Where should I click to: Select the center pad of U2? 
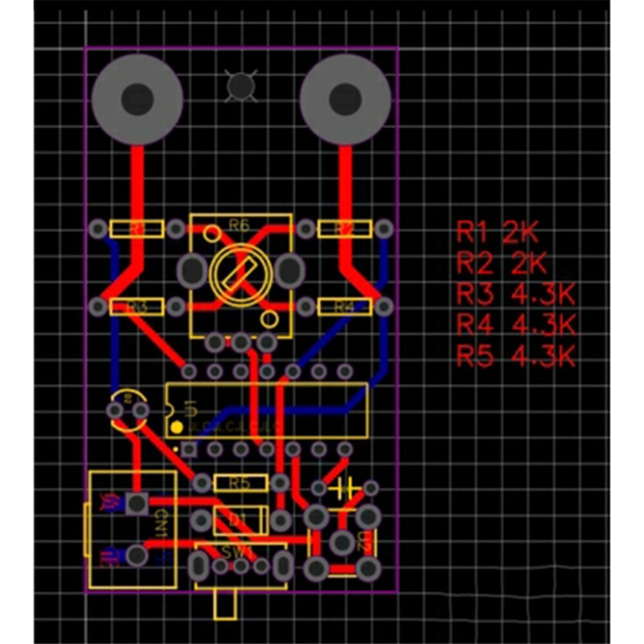342,542
